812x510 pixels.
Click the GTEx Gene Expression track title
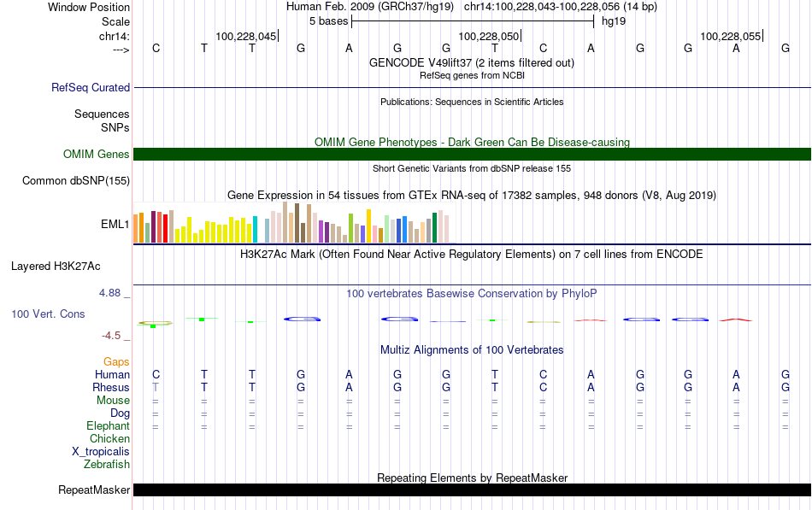(472, 195)
